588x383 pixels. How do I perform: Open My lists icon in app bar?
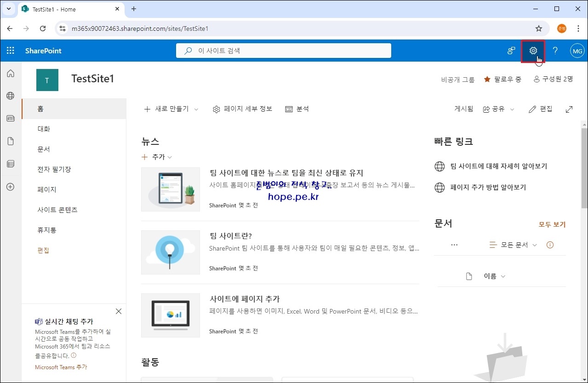point(11,164)
